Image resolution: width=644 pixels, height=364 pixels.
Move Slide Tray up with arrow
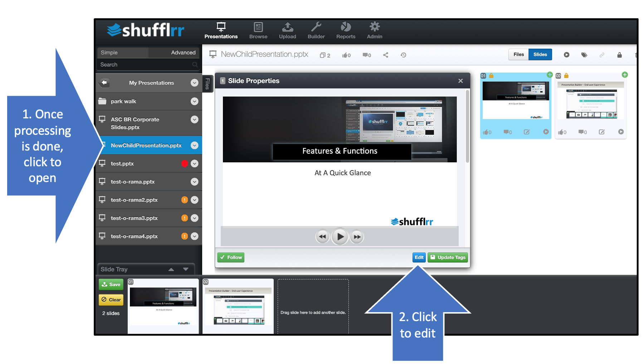point(171,269)
